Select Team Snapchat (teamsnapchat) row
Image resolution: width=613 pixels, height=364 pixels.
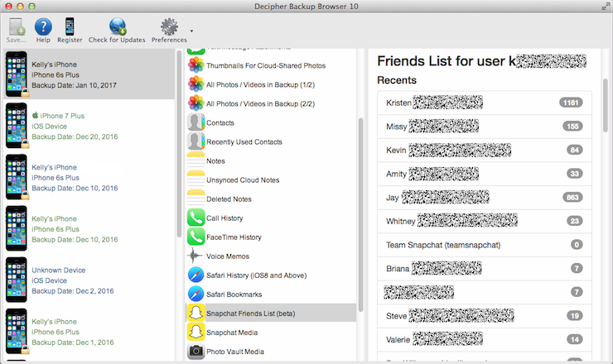485,245
